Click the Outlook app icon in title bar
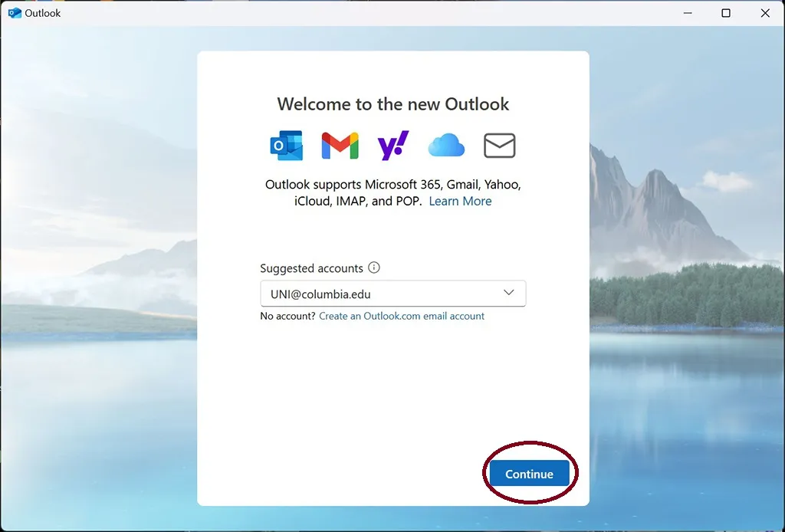The image size is (785, 532). tap(15, 13)
